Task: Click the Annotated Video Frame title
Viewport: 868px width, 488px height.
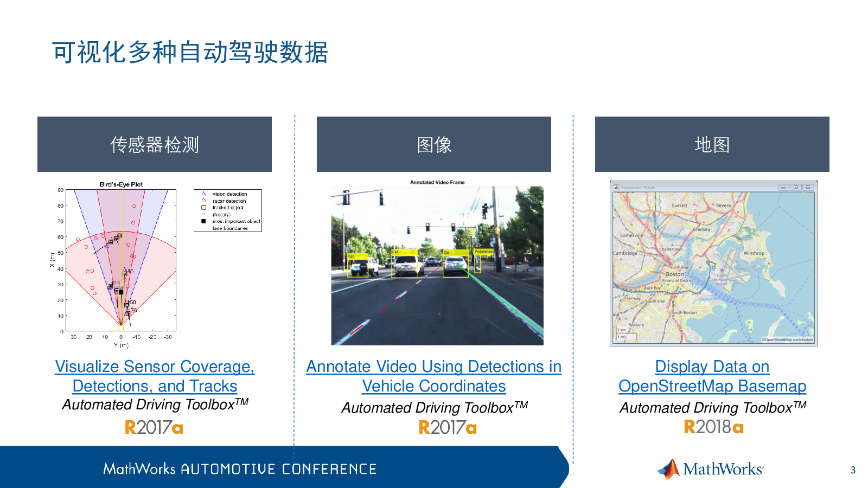Action: click(x=437, y=182)
